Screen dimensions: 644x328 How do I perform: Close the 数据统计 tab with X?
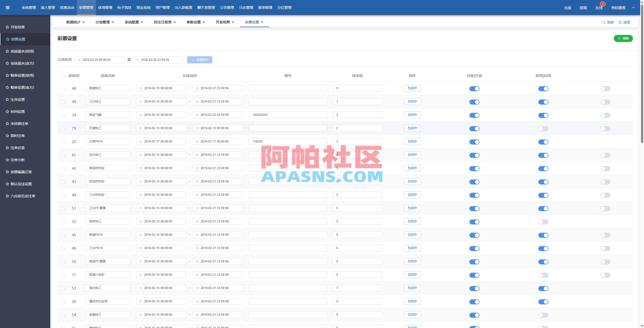(84, 22)
